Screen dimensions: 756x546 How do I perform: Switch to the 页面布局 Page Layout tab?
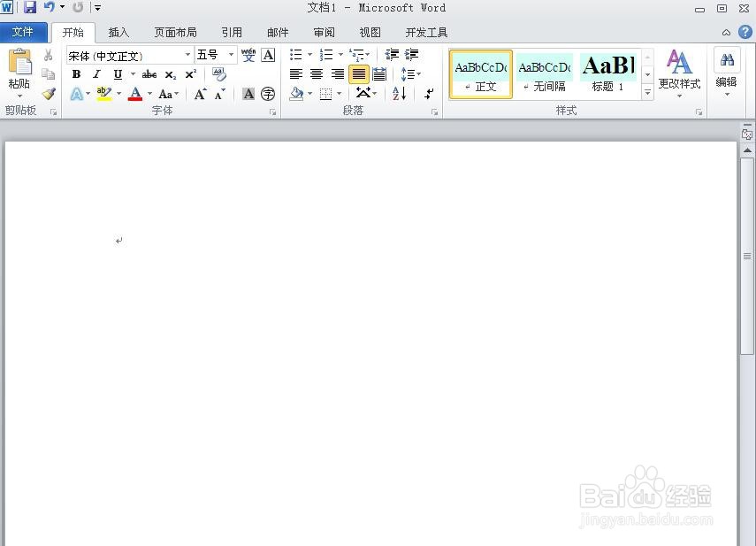tap(175, 33)
